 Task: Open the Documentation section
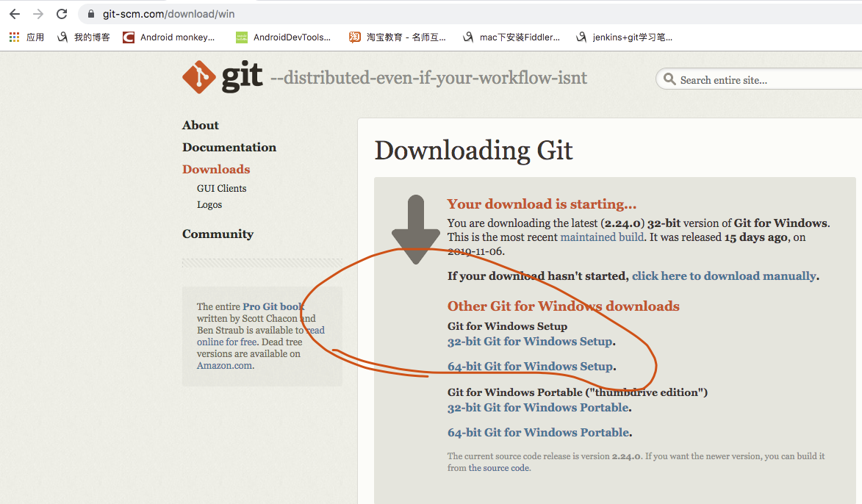point(229,147)
